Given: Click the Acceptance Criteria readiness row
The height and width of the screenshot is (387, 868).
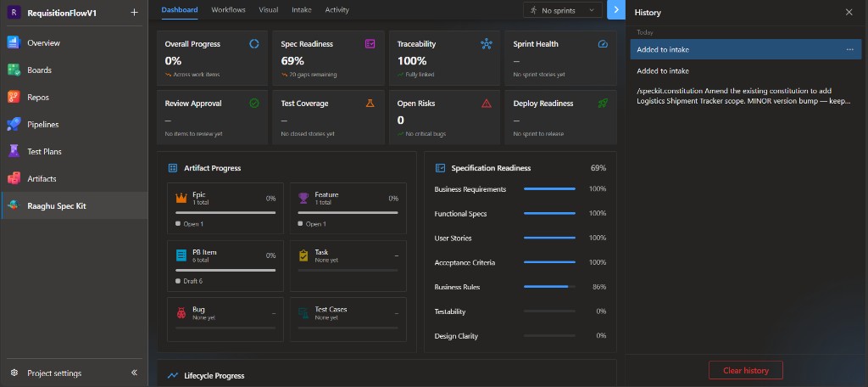Looking at the screenshot, I should (x=520, y=262).
